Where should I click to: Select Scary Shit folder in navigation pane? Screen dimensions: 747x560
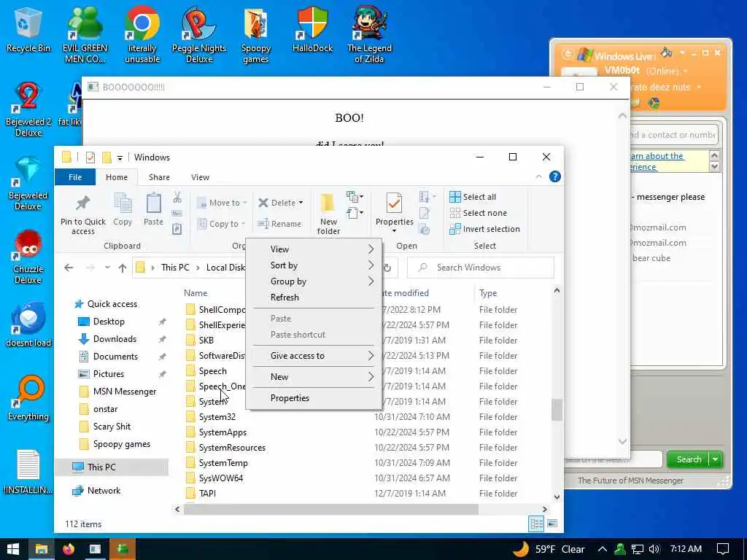[112, 427]
